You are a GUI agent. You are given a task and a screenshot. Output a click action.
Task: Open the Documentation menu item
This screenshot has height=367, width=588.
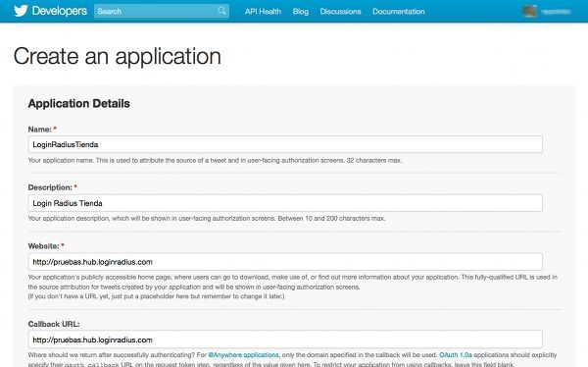(398, 11)
